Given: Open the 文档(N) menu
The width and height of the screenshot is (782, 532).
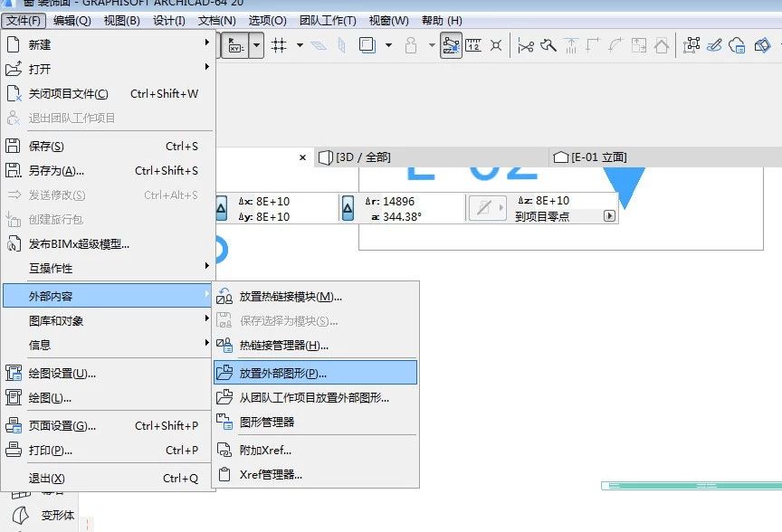Looking at the screenshot, I should [x=217, y=21].
